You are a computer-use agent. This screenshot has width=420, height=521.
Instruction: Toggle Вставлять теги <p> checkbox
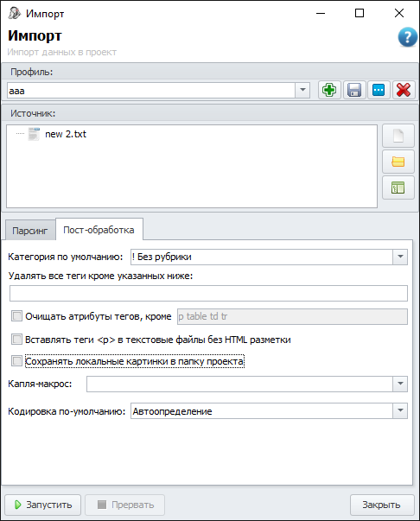(x=16, y=340)
